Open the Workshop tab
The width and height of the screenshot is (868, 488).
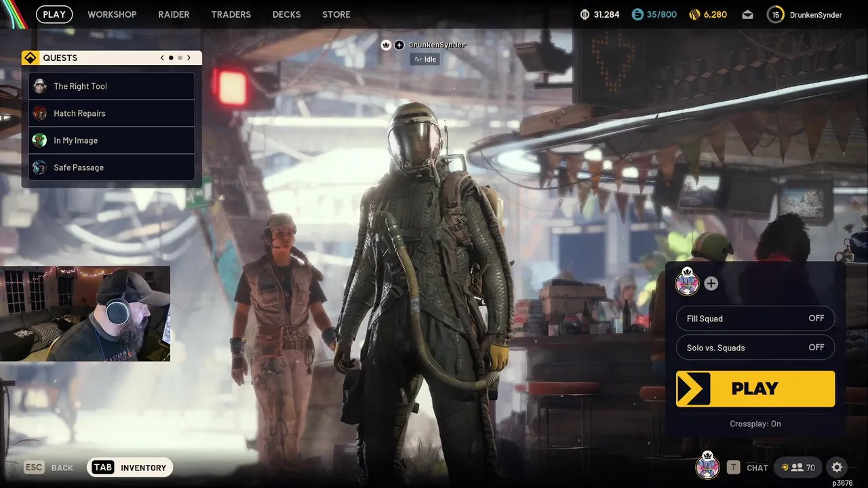tap(112, 14)
